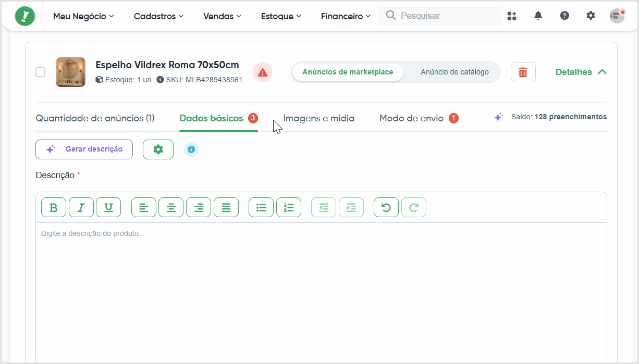Insert a bulleted list
Image resolution: width=639 pixels, height=364 pixels.
(261, 207)
